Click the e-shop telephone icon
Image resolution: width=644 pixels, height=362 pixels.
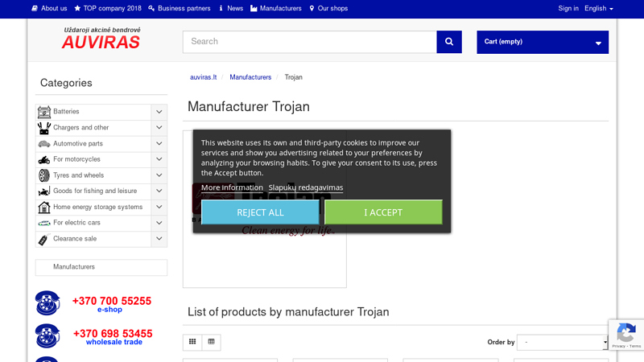[47, 303]
